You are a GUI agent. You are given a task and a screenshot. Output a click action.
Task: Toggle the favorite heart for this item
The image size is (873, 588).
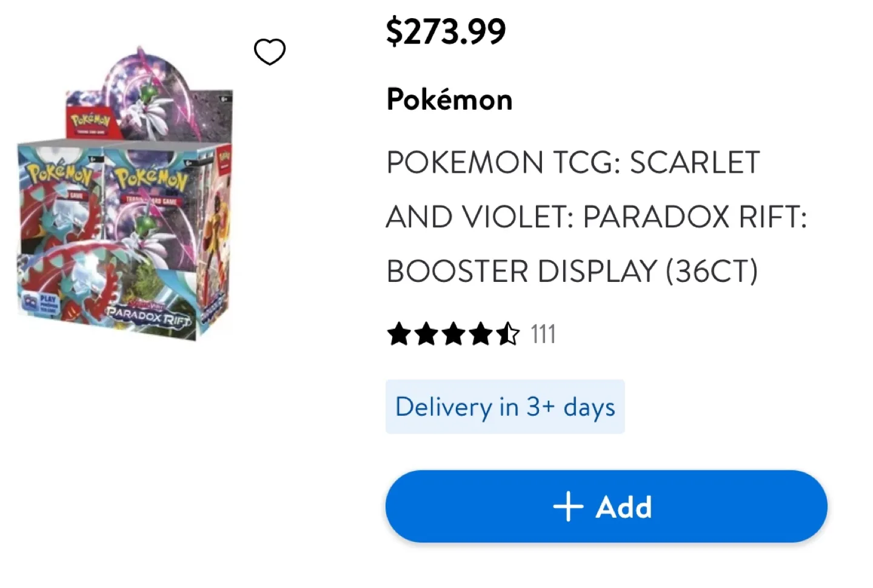[x=269, y=51]
